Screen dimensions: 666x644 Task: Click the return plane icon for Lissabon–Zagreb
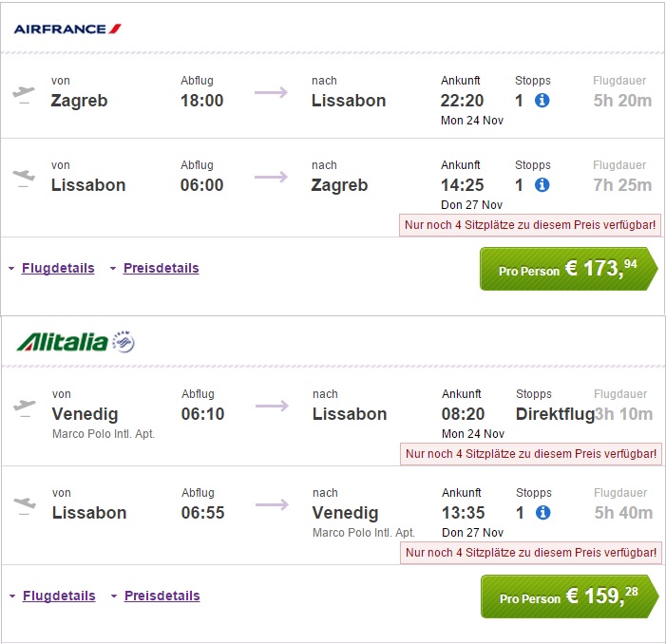[24, 177]
